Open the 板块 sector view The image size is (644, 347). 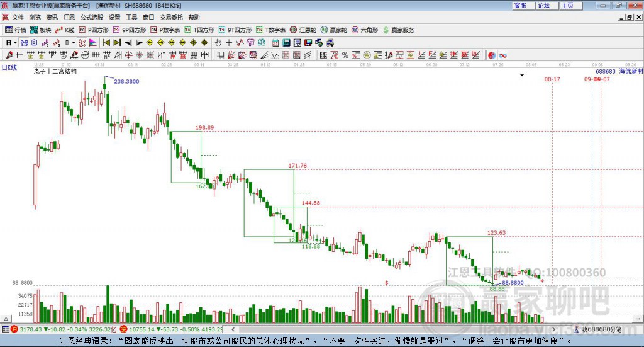[x=40, y=30]
